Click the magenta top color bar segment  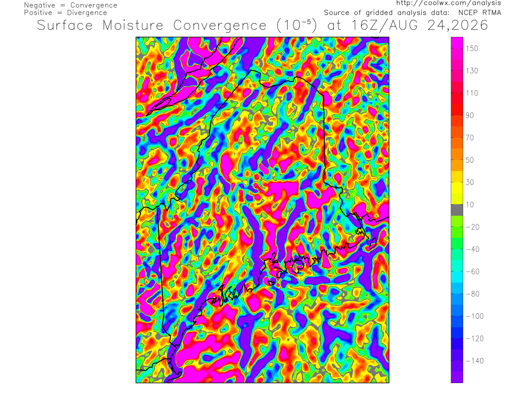(457, 43)
